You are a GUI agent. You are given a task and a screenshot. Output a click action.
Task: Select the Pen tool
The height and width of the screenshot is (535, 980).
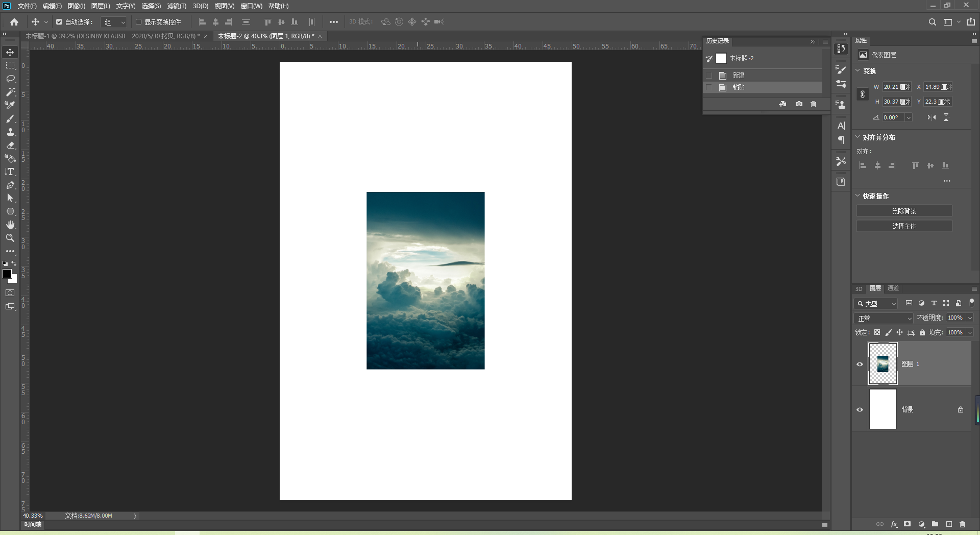[x=10, y=185]
